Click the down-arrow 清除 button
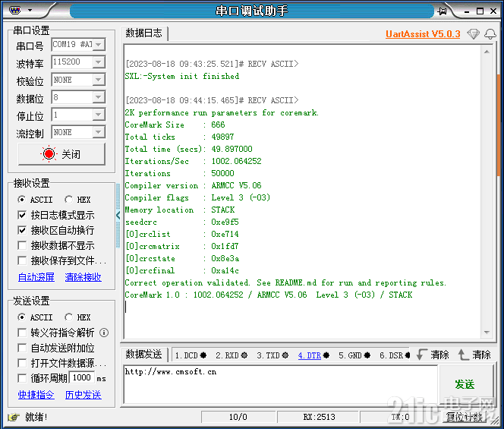 [x=433, y=355]
